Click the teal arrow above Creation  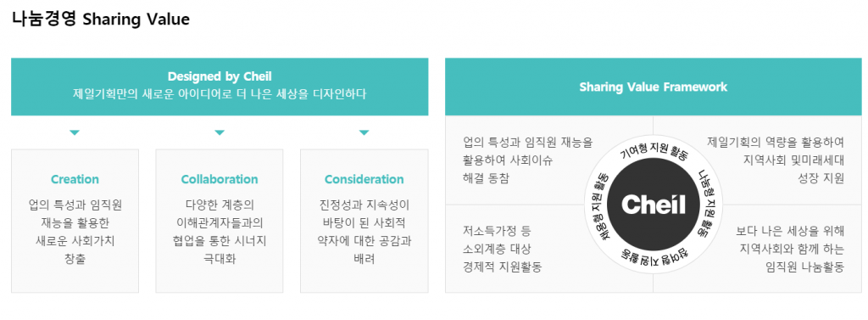point(75,132)
